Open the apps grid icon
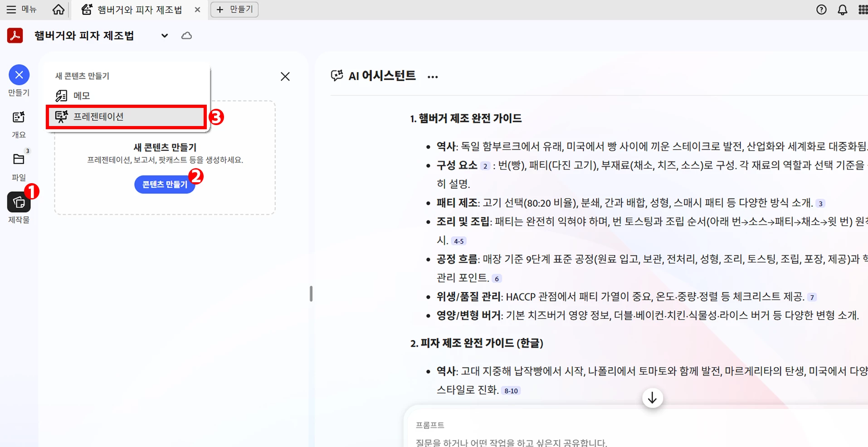Screen dimensions: 868x447 click(x=863, y=10)
